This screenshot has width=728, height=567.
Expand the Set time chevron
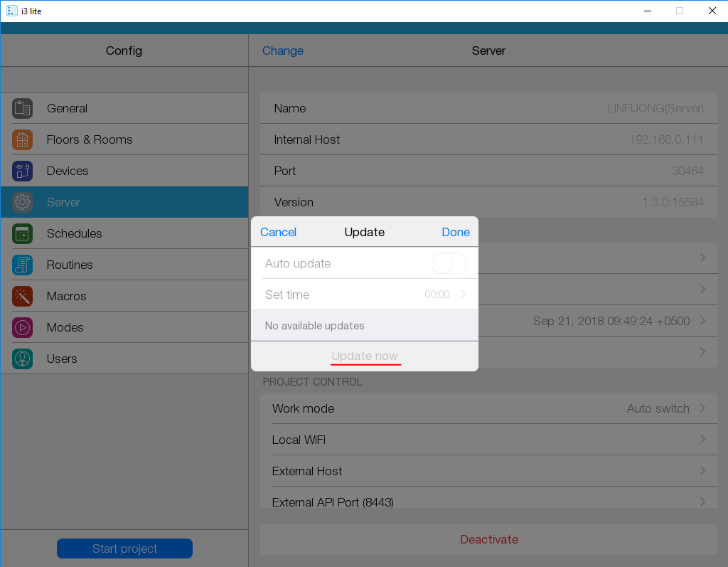coord(463,295)
